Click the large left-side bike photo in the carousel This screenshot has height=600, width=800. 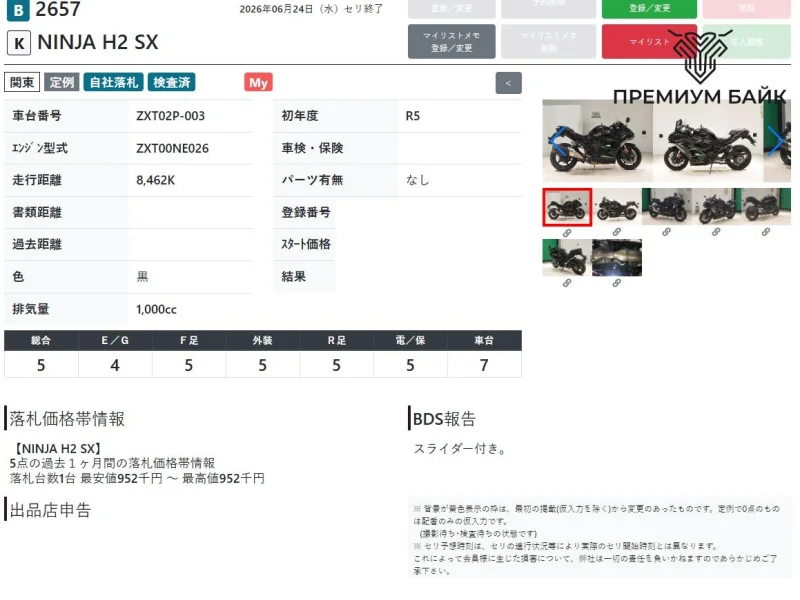708,141
